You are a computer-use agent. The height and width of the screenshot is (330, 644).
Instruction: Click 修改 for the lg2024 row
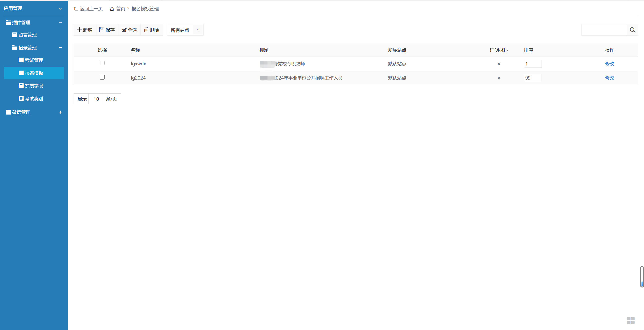(609, 78)
